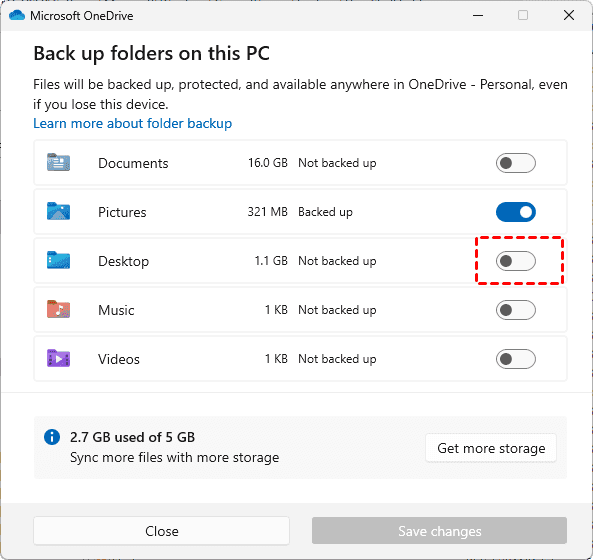This screenshot has height=560, width=593.
Task: Click the Pictures folder icon
Action: tap(58, 211)
